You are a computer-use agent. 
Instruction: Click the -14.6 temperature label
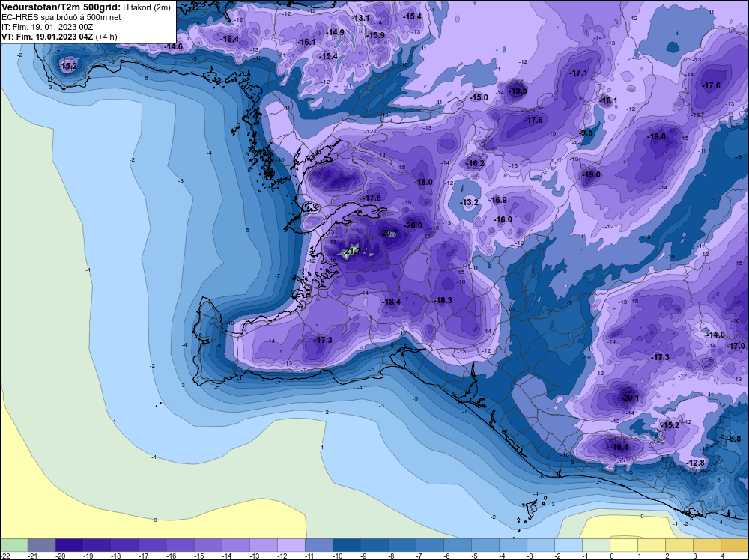pos(174,46)
